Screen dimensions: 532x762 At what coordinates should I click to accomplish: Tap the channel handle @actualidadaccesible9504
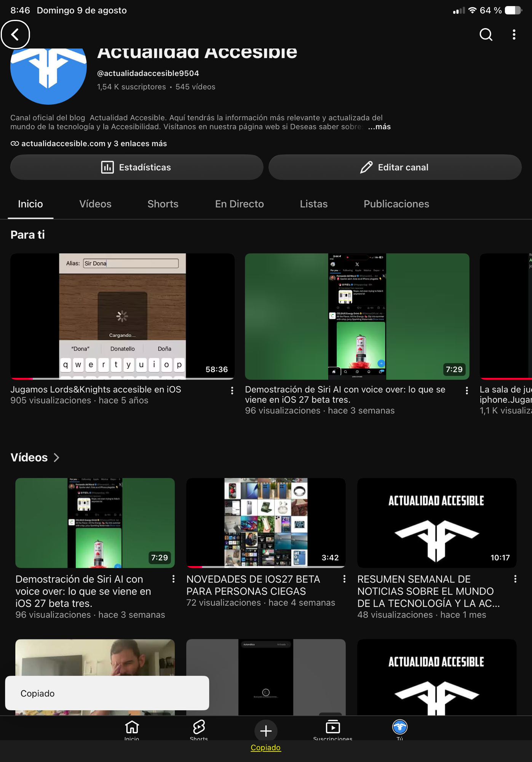pos(148,73)
